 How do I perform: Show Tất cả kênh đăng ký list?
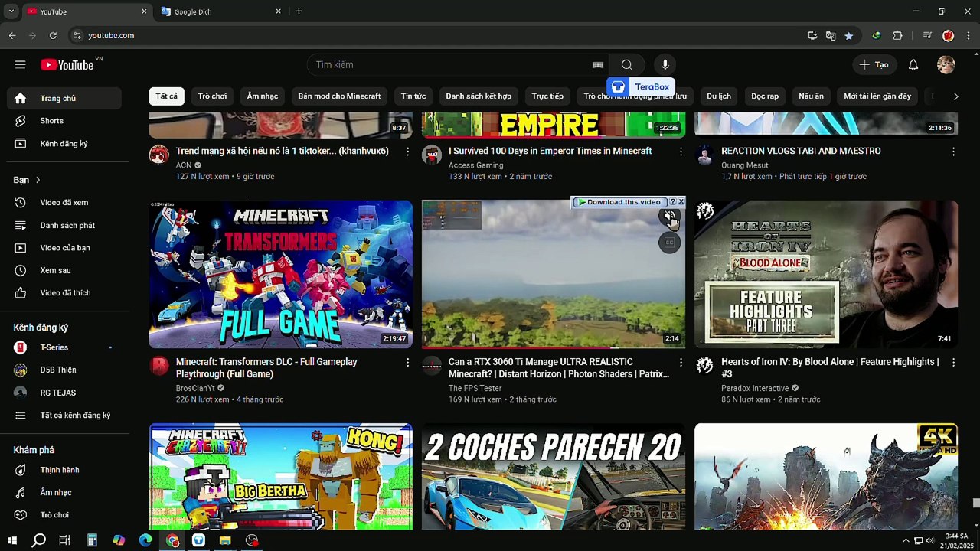point(64,416)
